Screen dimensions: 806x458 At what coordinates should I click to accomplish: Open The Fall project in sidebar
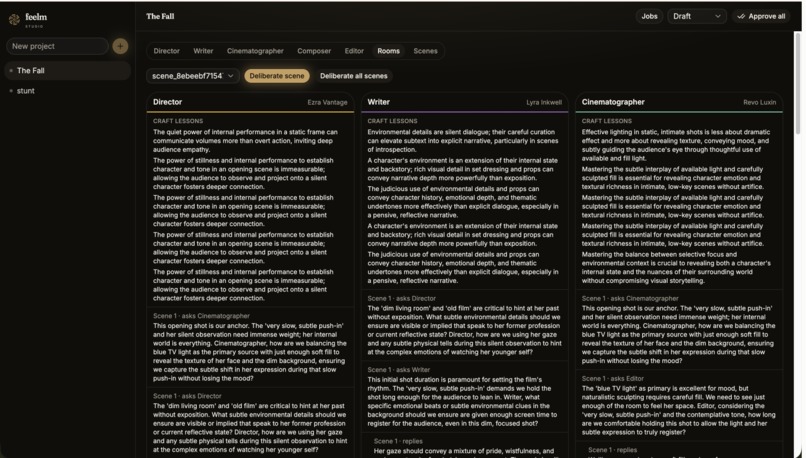pos(68,70)
